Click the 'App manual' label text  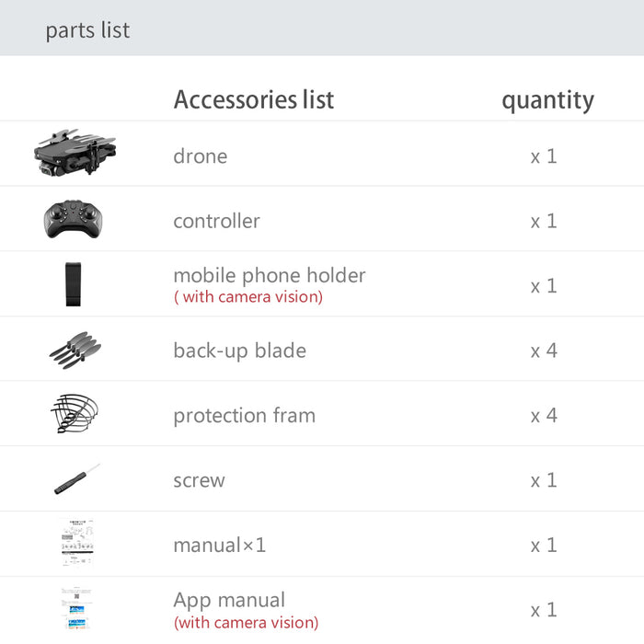click(x=229, y=600)
